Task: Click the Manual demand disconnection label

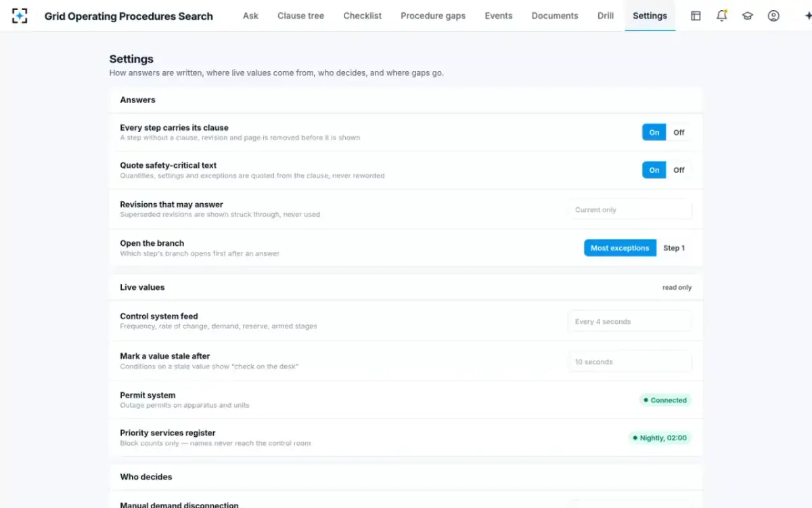Action: 179,505
